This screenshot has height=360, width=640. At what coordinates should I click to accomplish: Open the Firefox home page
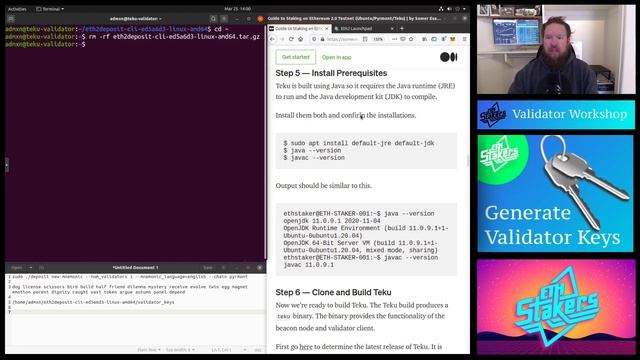pos(300,39)
